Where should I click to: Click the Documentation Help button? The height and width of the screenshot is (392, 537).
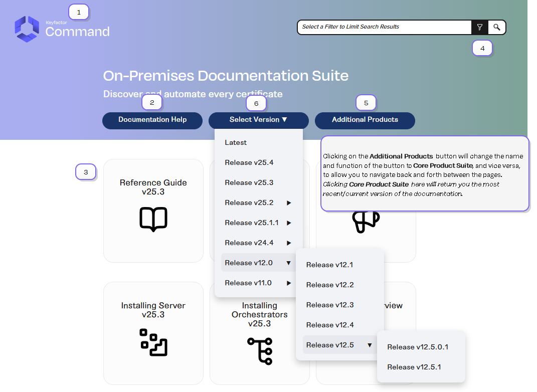pyautogui.click(x=152, y=120)
